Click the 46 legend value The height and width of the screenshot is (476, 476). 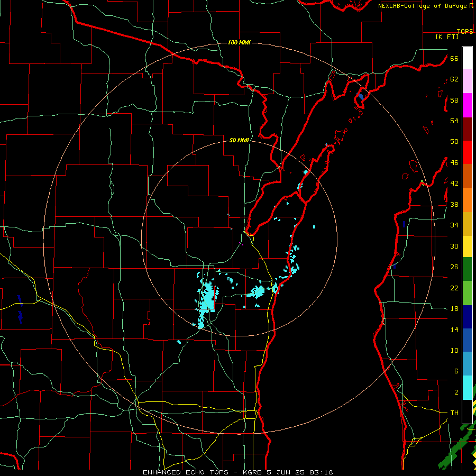[454, 163]
